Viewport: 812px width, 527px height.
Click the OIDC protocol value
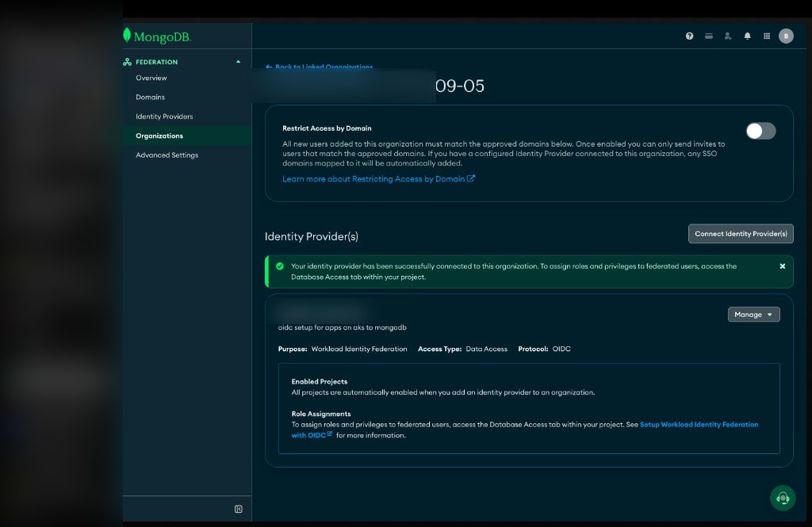561,349
